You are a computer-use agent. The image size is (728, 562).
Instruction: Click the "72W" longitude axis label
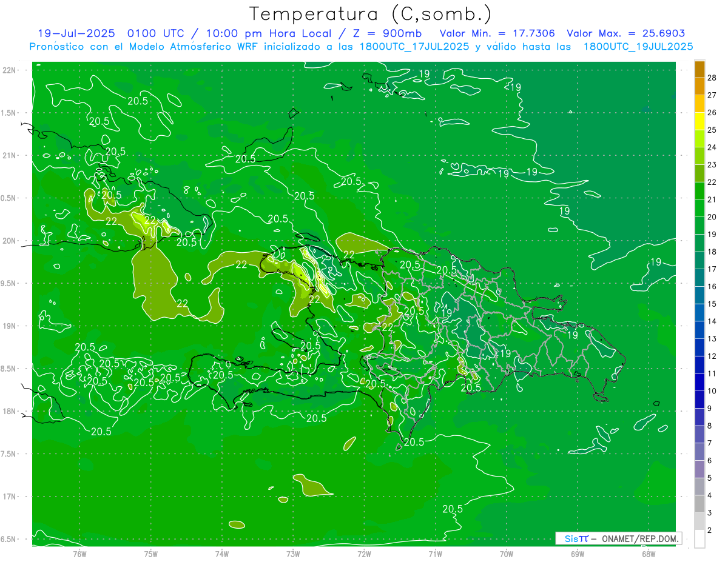364,554
